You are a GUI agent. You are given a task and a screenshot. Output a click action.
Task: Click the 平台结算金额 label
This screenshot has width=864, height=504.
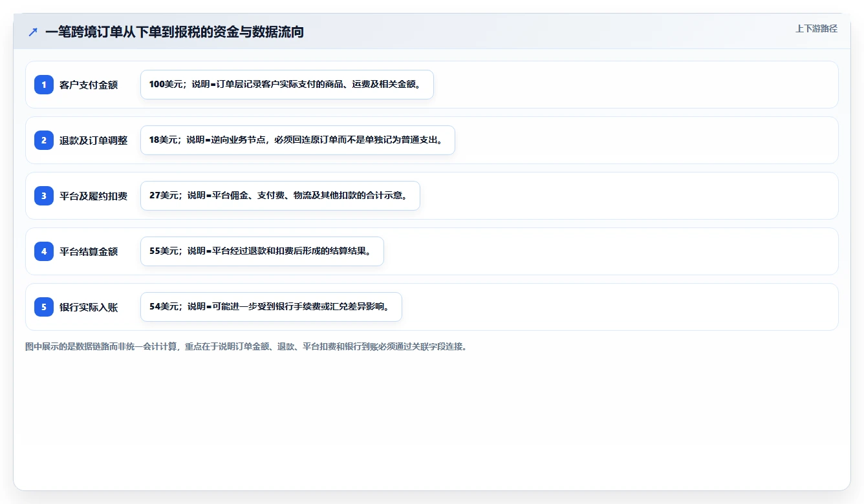tap(89, 251)
